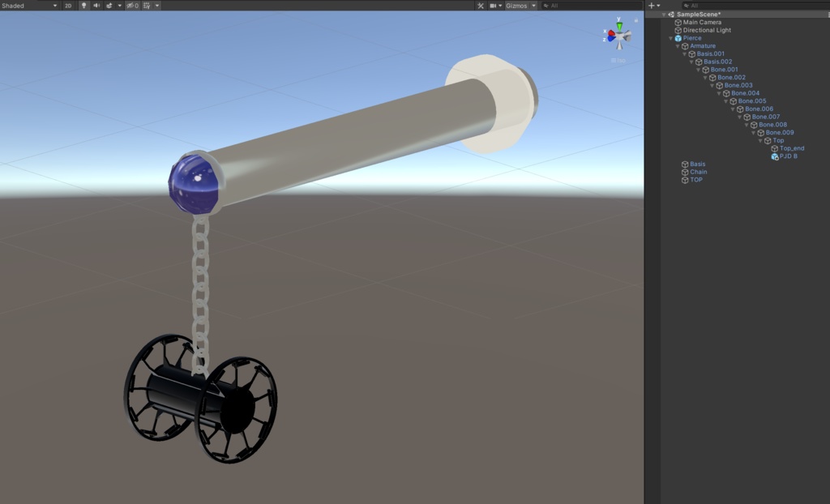The image size is (830, 504).
Task: Open component editor tools icon
Action: (481, 6)
